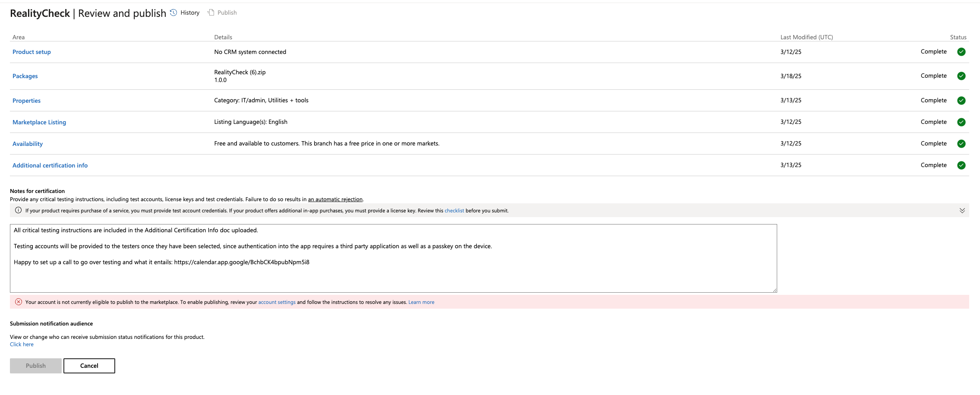Screen dimensions: 980x395
Task: Open the Availability section
Action: [x=28, y=143]
